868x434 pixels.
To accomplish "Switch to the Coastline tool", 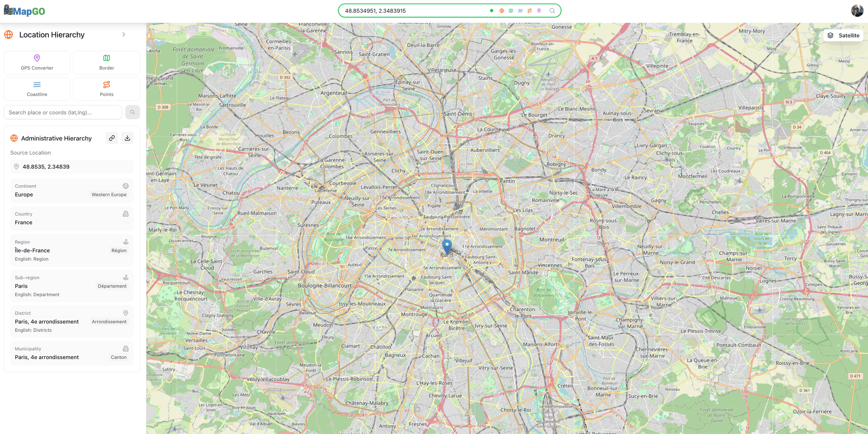I will click(37, 89).
